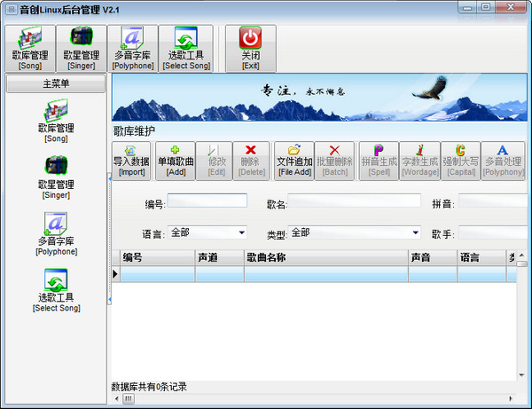The width and height of the screenshot is (532, 409).
Task: Open the 类型 dropdown showing 全部
Action: [355, 232]
